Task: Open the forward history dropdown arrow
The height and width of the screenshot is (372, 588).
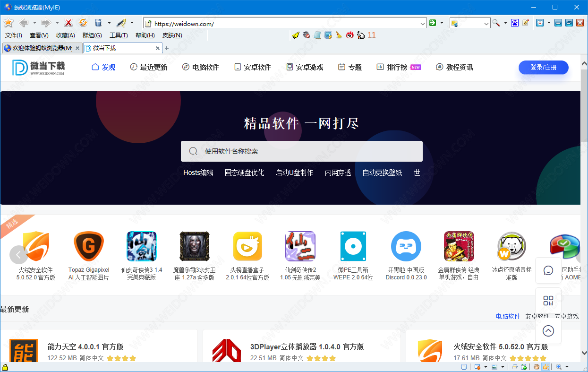Action: coord(57,23)
